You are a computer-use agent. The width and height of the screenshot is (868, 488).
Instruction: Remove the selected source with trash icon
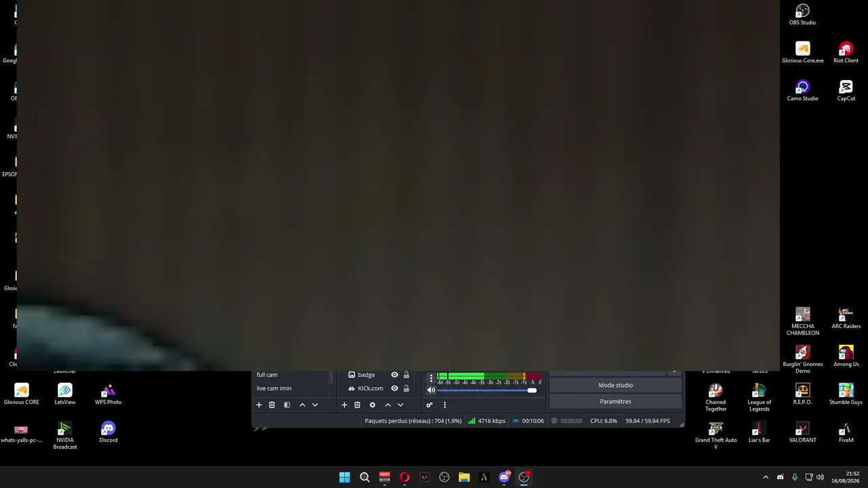tap(357, 405)
